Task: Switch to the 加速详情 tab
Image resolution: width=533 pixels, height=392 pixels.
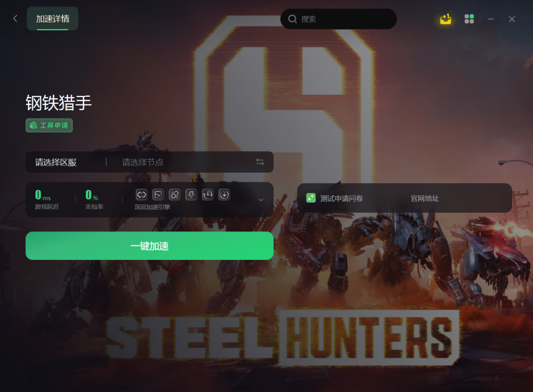Action: pyautogui.click(x=53, y=19)
